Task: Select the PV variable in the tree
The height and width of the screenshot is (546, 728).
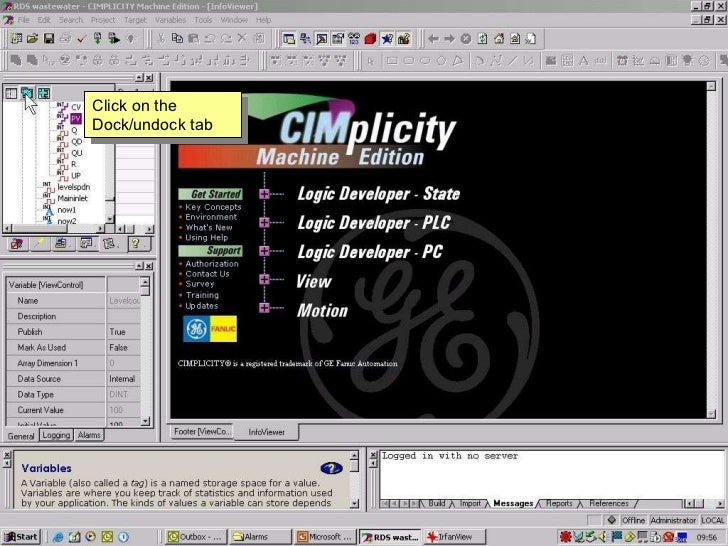Action: [x=76, y=119]
